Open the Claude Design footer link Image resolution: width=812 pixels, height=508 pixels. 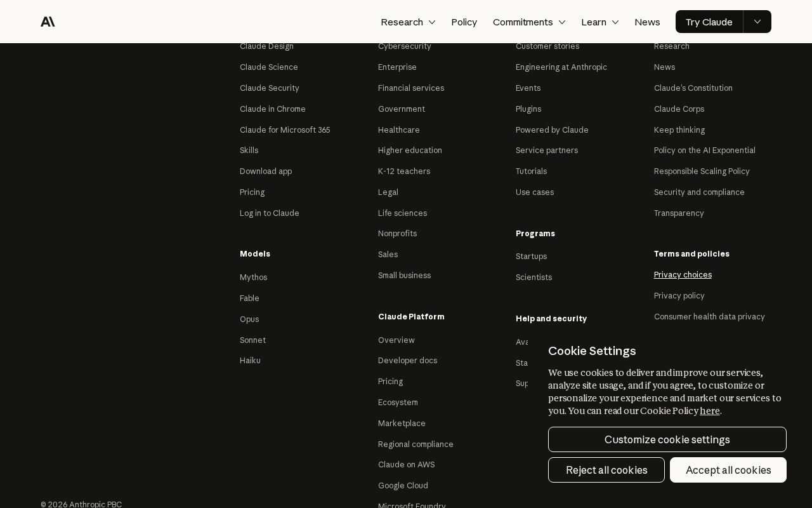(x=266, y=46)
